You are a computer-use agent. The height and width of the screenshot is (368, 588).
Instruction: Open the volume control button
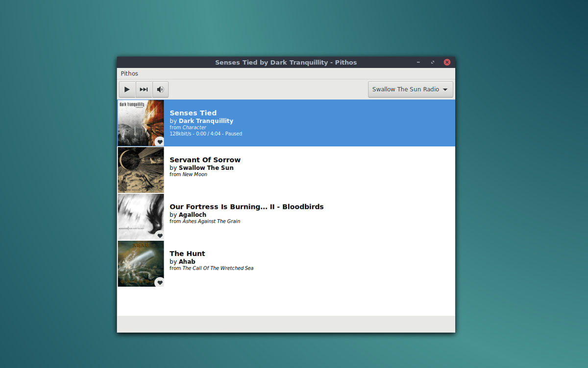160,90
